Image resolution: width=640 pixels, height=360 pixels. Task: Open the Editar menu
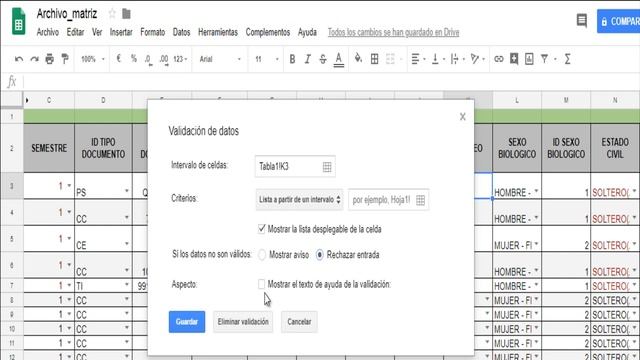(76, 32)
